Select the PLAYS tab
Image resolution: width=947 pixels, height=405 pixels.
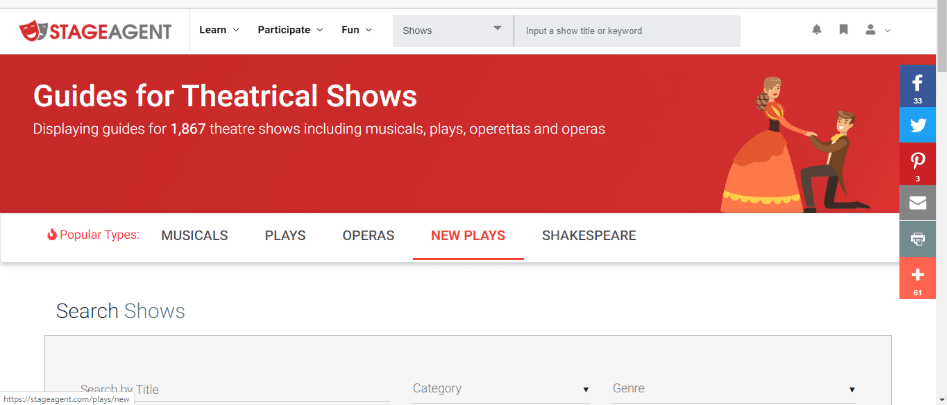pos(285,235)
